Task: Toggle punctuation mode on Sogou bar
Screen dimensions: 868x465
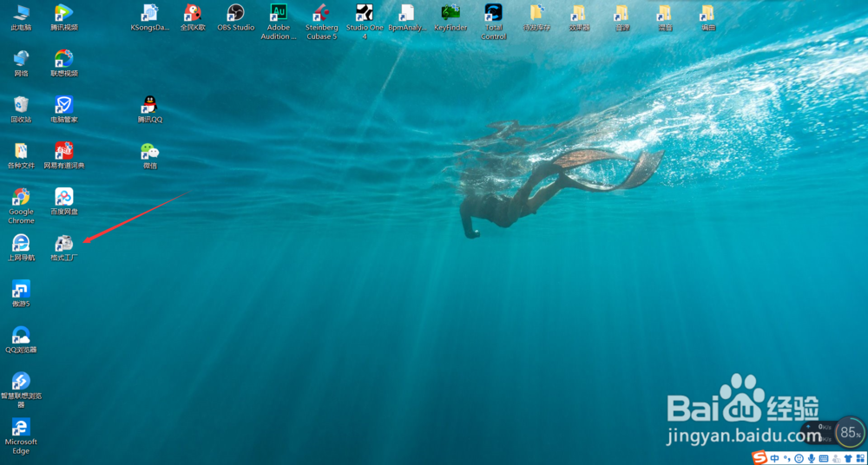Action: point(786,458)
